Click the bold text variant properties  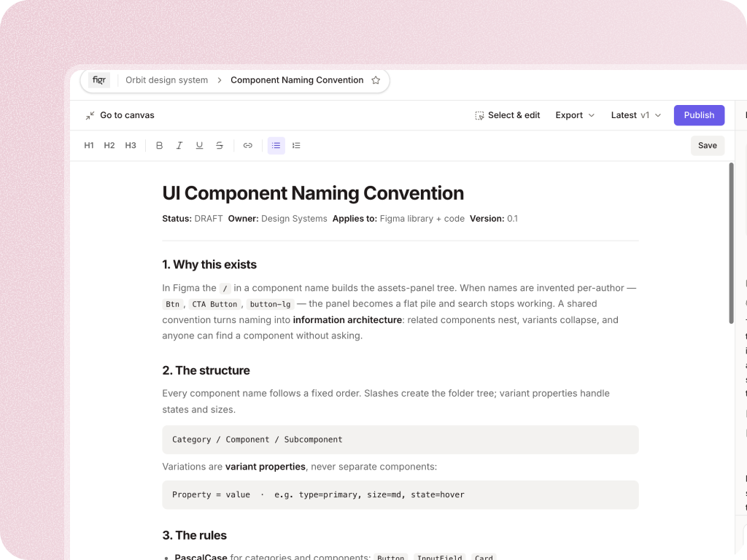click(x=266, y=467)
